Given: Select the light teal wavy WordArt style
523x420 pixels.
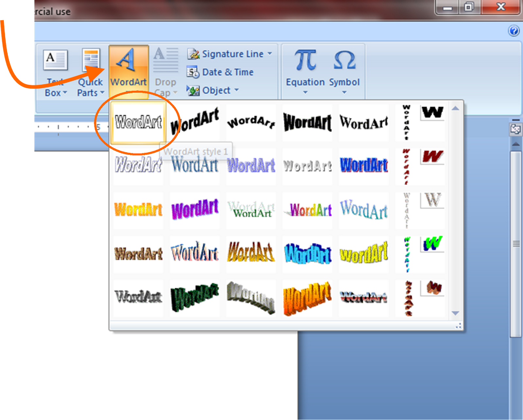Looking at the screenshot, I should (364, 210).
